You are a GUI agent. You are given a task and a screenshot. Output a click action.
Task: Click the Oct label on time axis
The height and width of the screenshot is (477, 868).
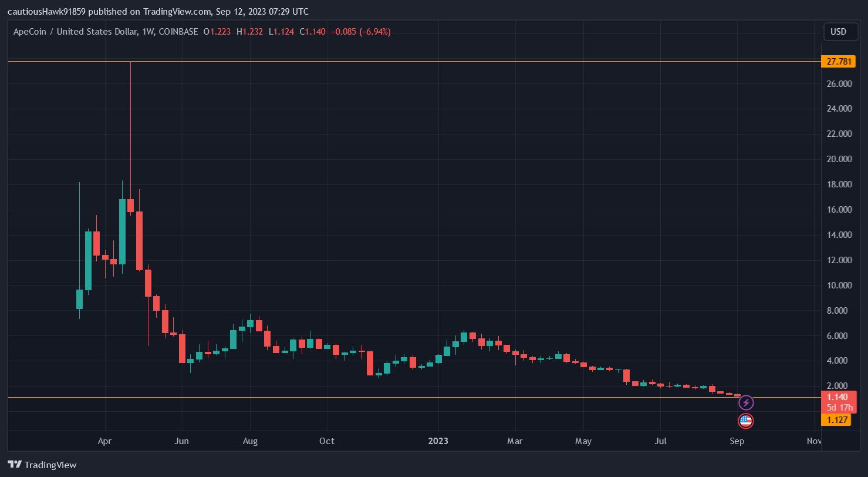[327, 441]
